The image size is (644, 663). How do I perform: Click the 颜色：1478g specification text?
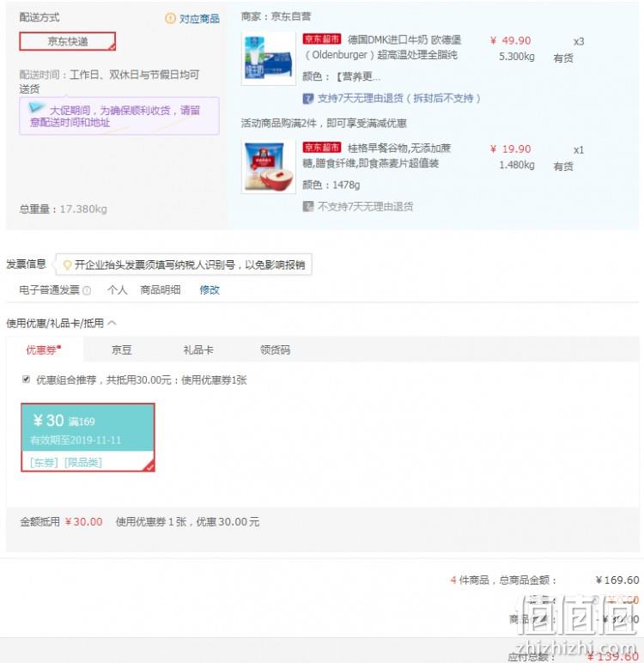coord(331,185)
